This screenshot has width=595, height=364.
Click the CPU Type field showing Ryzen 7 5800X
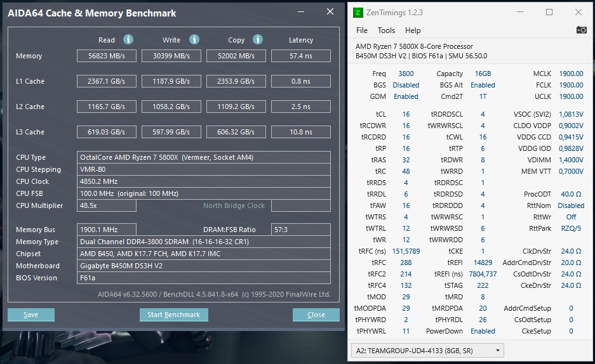[204, 157]
